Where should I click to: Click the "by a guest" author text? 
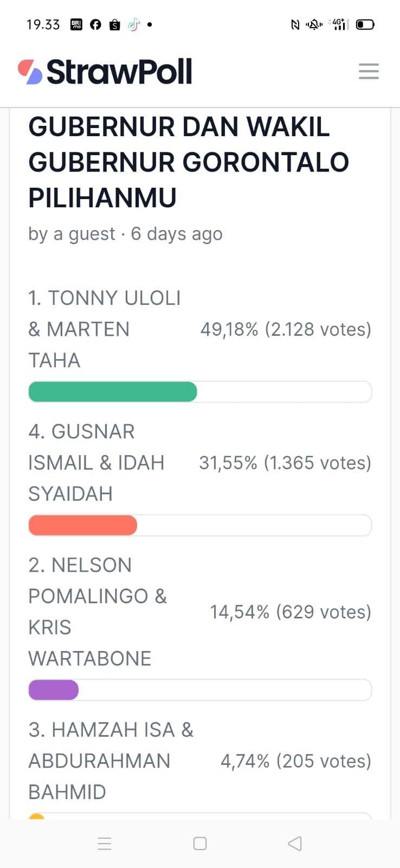pos(72,234)
